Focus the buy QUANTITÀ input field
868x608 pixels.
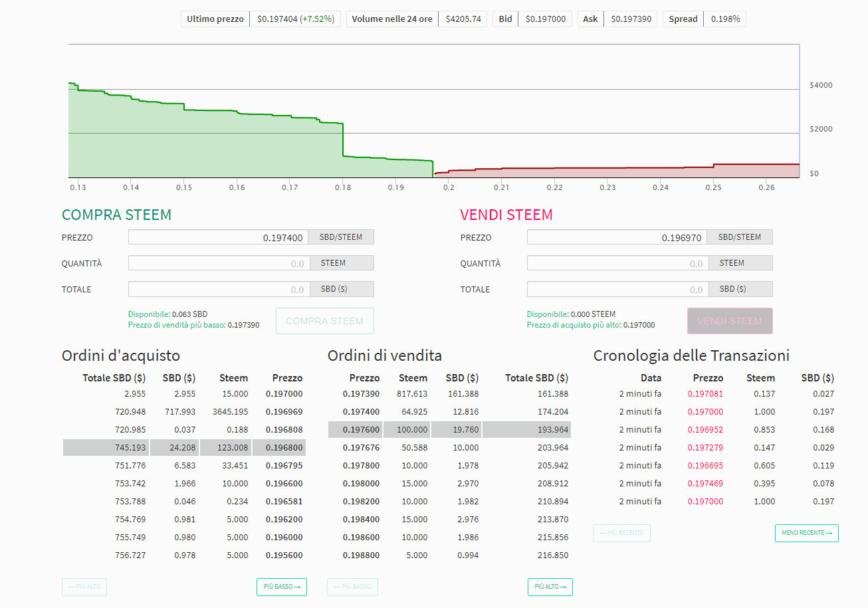click(x=218, y=263)
